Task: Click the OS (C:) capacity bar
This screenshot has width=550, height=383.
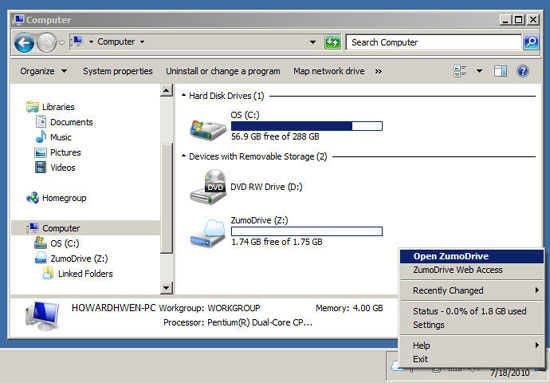Action: (x=307, y=126)
